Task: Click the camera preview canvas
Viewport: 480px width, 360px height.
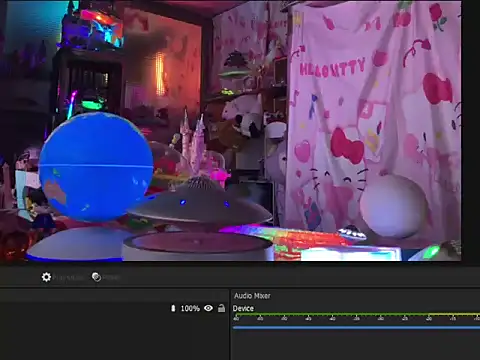Action: [x=231, y=131]
